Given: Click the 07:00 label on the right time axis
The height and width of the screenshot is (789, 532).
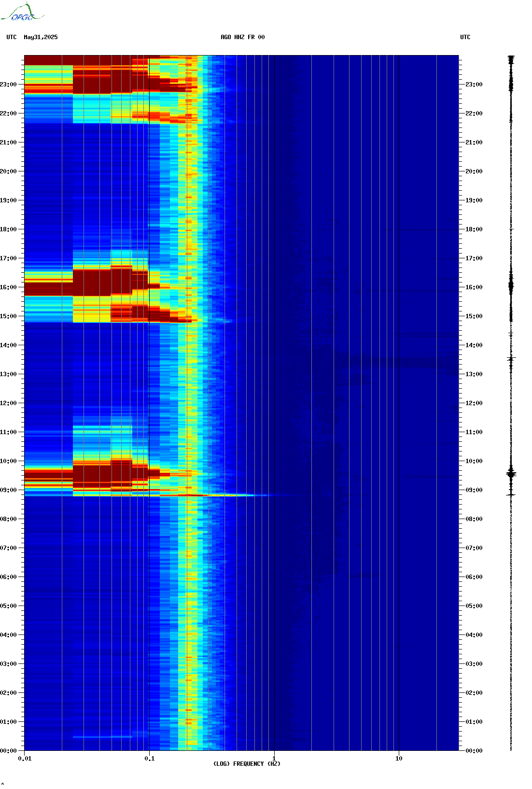Looking at the screenshot, I should (x=474, y=548).
